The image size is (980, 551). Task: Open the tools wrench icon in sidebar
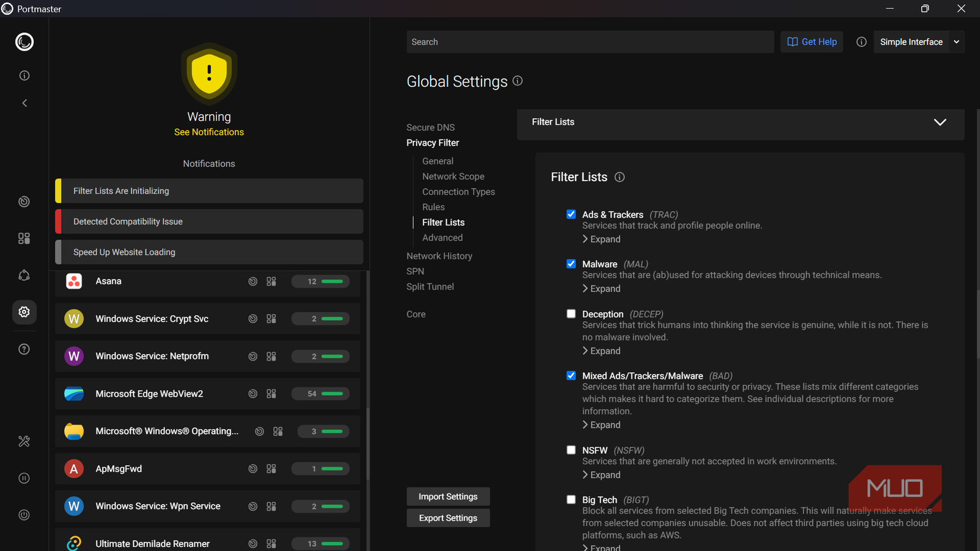click(x=24, y=441)
